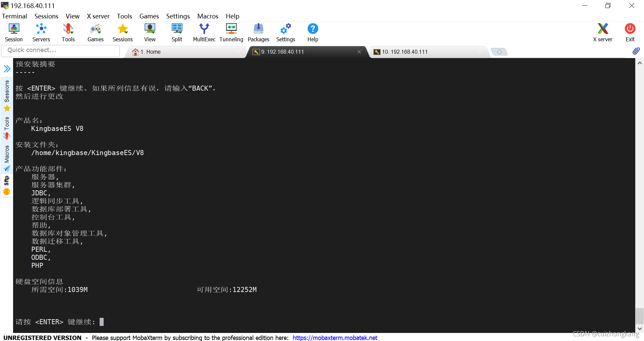Click the Help question mark icon
This screenshot has height=341, width=644.
pos(313,33)
